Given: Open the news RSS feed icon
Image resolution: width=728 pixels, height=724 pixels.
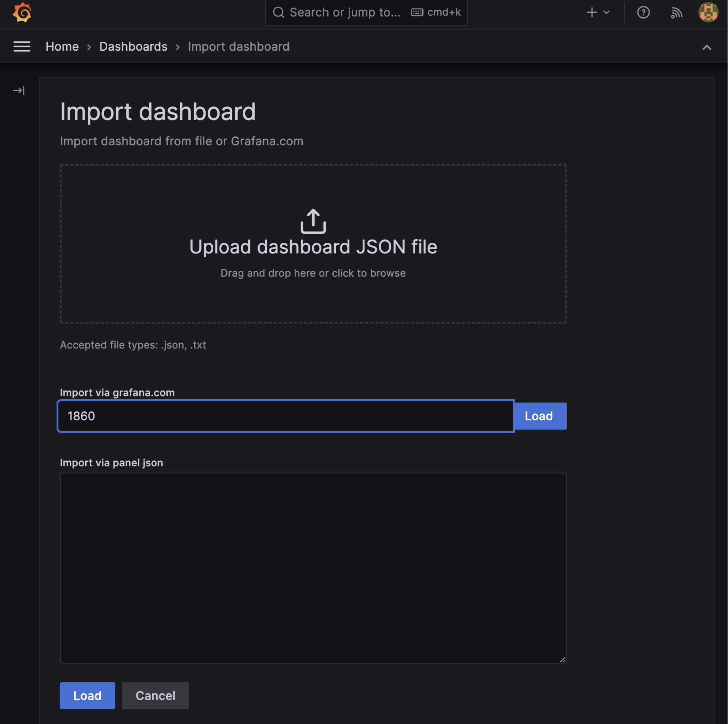Looking at the screenshot, I should click(676, 13).
